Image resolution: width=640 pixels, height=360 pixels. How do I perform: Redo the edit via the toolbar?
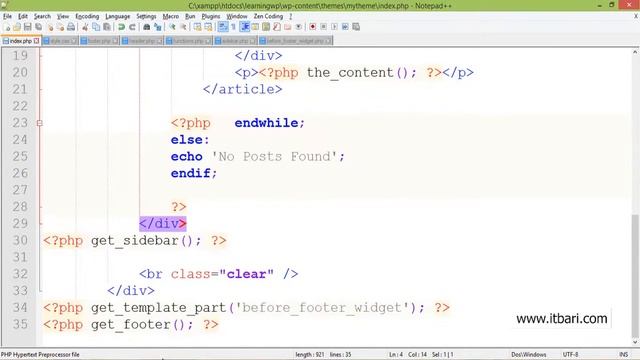coord(132,27)
